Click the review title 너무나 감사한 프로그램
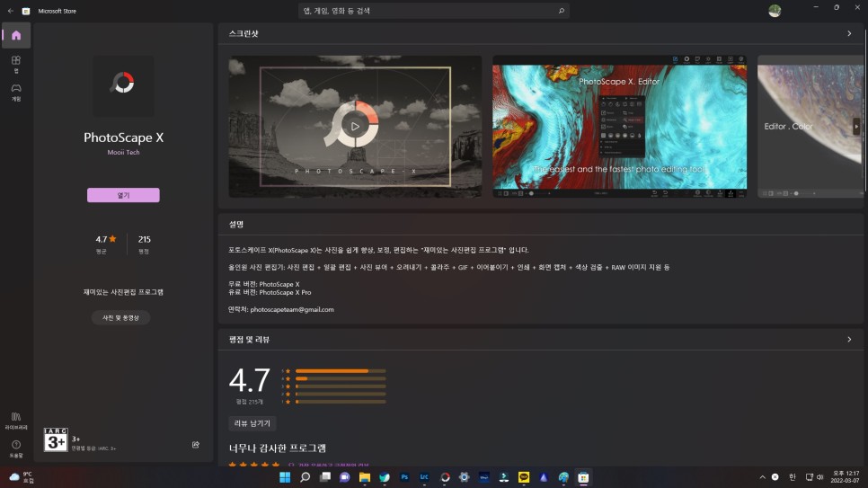The width and height of the screenshot is (868, 488). 278,448
